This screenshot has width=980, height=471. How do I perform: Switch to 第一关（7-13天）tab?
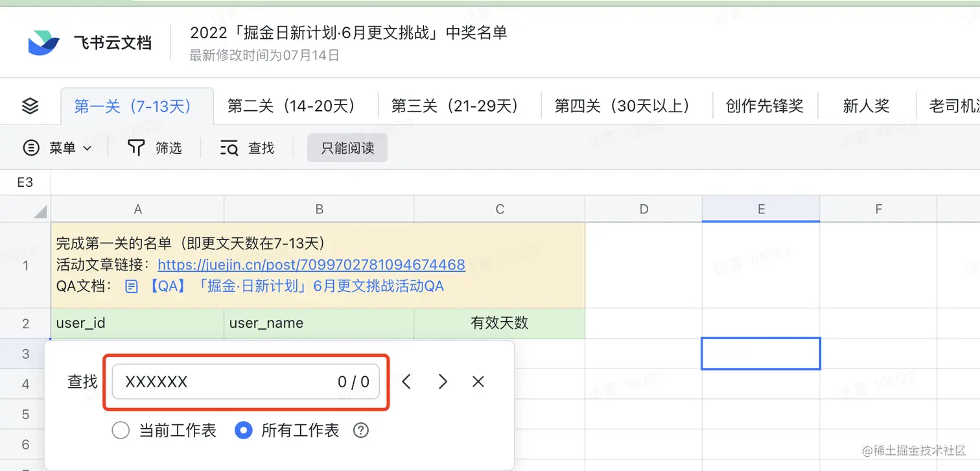(137, 106)
